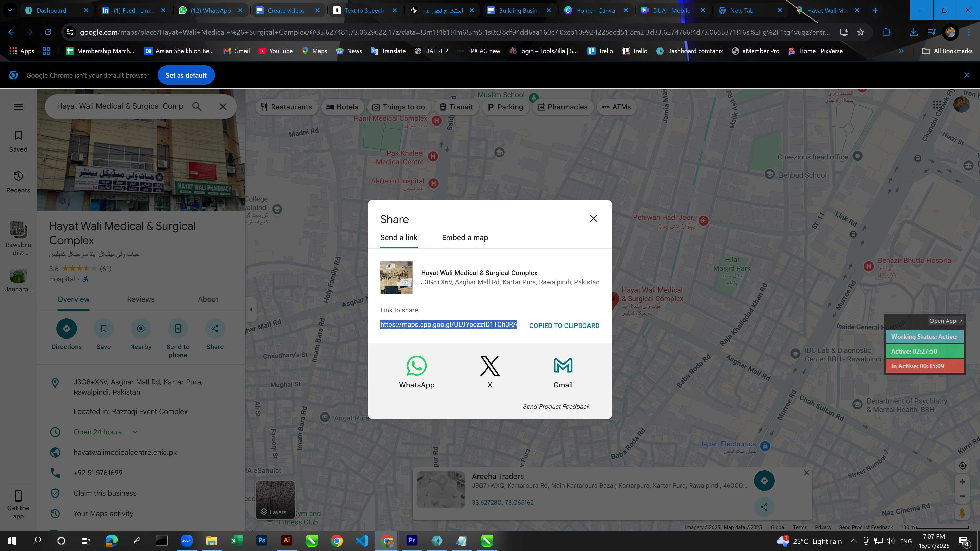Dismiss the default browser notification bar
The width and height of the screenshot is (980, 551).
click(967, 75)
